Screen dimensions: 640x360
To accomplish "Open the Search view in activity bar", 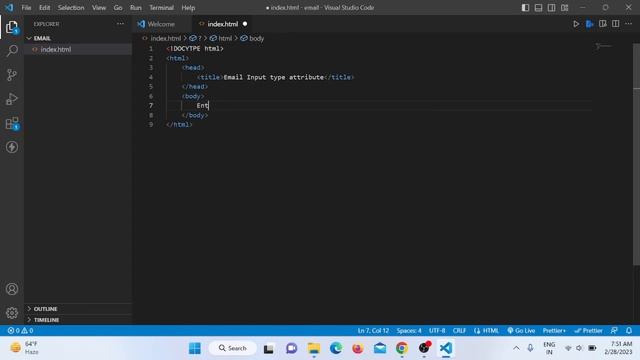I will click(x=12, y=51).
